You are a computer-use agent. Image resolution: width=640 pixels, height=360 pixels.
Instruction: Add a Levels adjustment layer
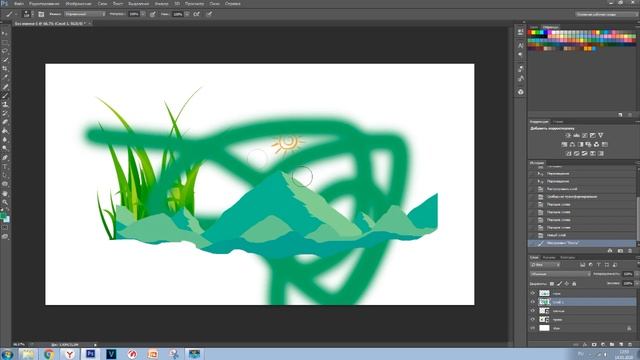click(576, 136)
